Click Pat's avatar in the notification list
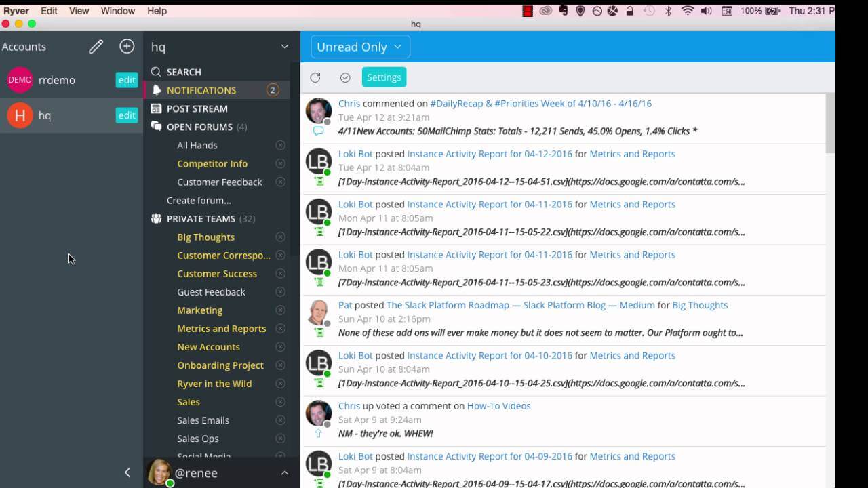868x488 pixels. [319, 312]
